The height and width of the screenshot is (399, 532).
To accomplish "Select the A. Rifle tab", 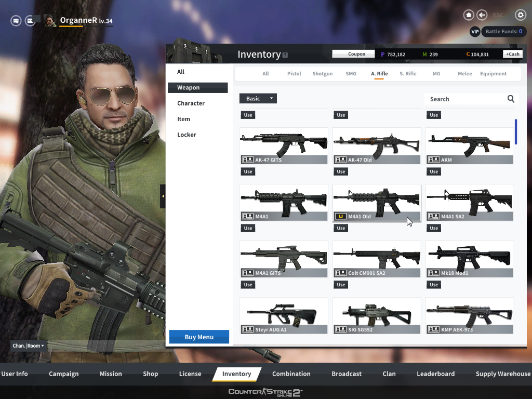I will (379, 74).
